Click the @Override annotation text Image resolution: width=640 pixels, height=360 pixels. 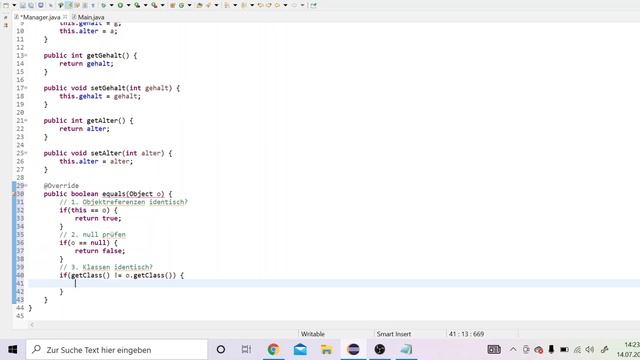tap(61, 186)
